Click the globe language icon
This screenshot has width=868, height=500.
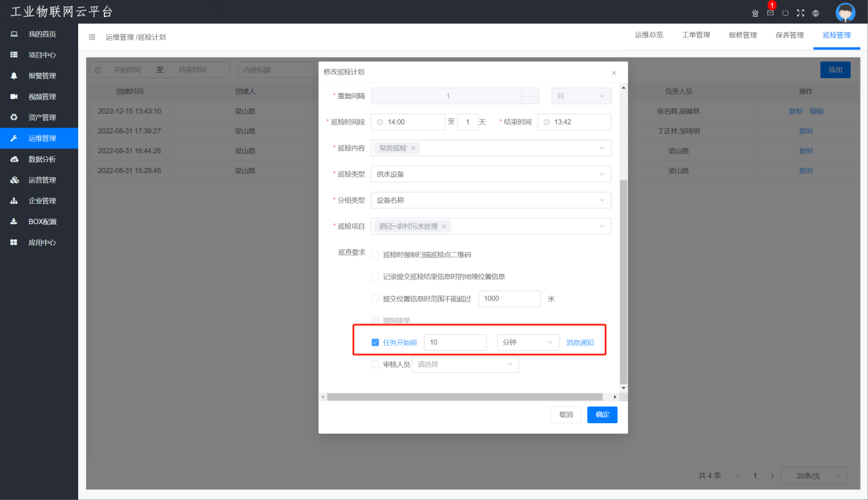(x=816, y=13)
